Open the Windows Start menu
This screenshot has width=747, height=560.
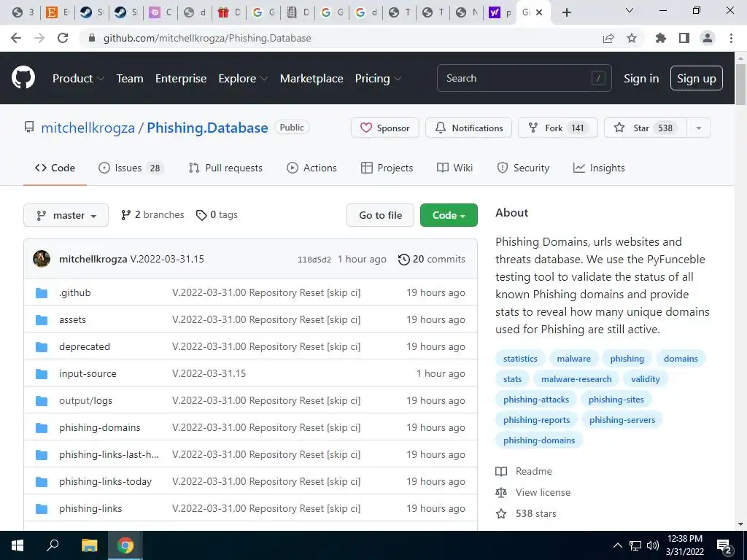(x=18, y=545)
